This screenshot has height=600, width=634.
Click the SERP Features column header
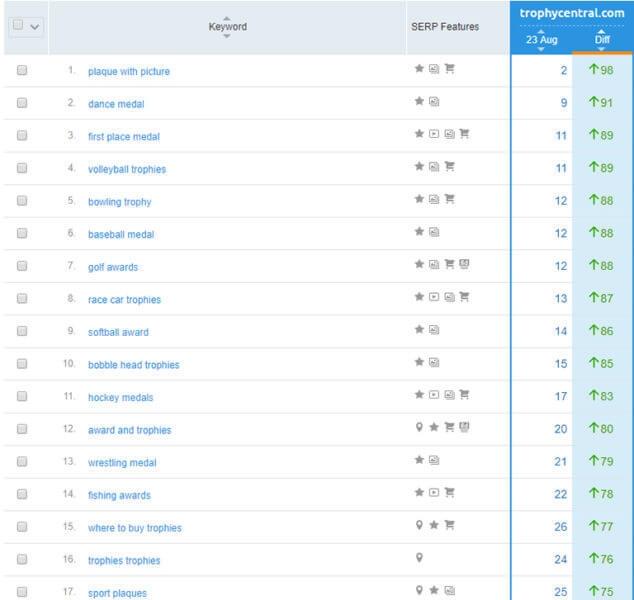(444, 27)
